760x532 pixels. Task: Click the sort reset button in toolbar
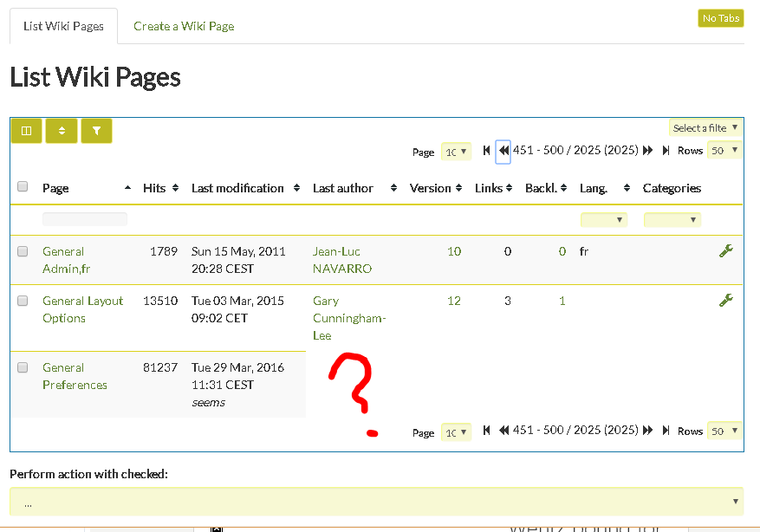[62, 131]
